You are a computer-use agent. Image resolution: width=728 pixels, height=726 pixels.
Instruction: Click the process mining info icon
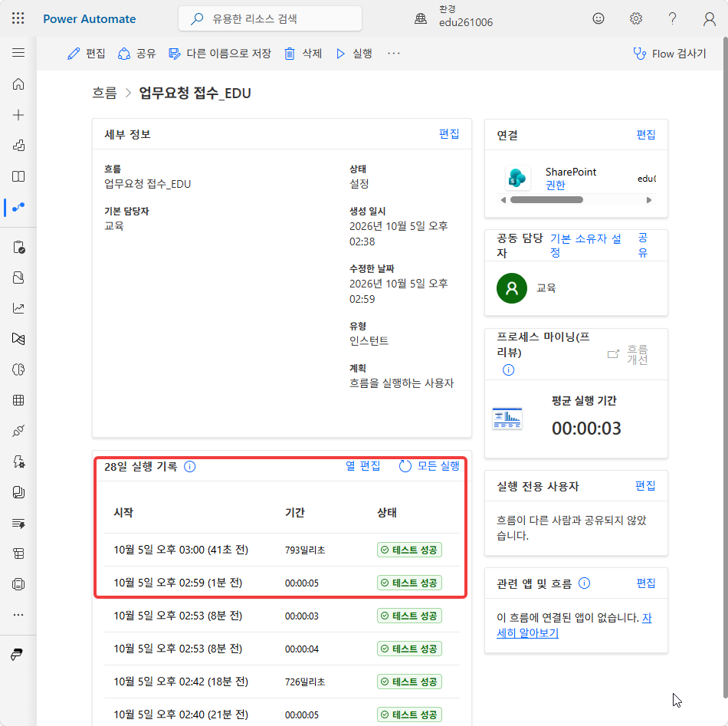pos(508,370)
